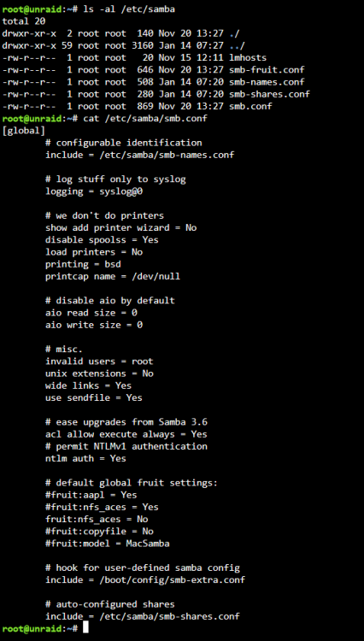Click the smb-shares.conf filename in the listing

pyautogui.click(x=269, y=94)
